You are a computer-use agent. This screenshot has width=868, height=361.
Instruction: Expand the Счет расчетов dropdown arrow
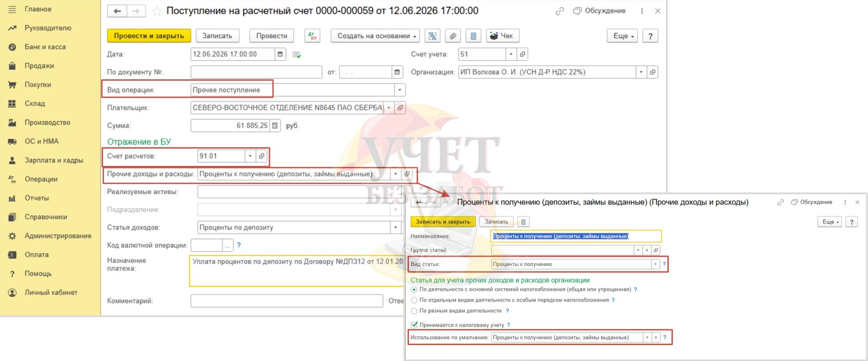coord(250,156)
